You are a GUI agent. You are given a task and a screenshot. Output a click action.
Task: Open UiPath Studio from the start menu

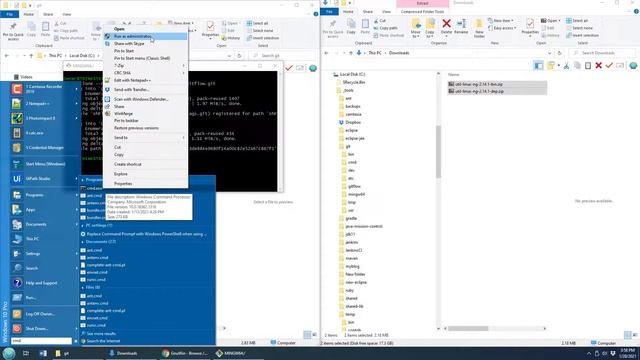44,179
